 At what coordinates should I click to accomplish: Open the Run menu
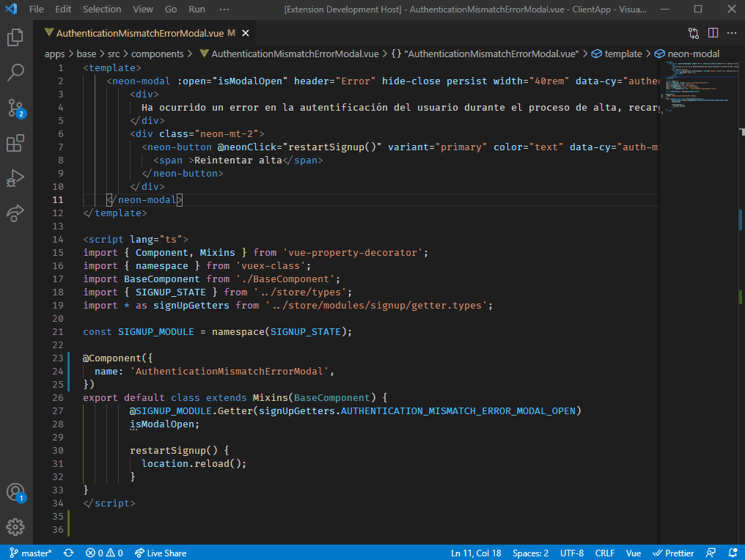coord(197,9)
